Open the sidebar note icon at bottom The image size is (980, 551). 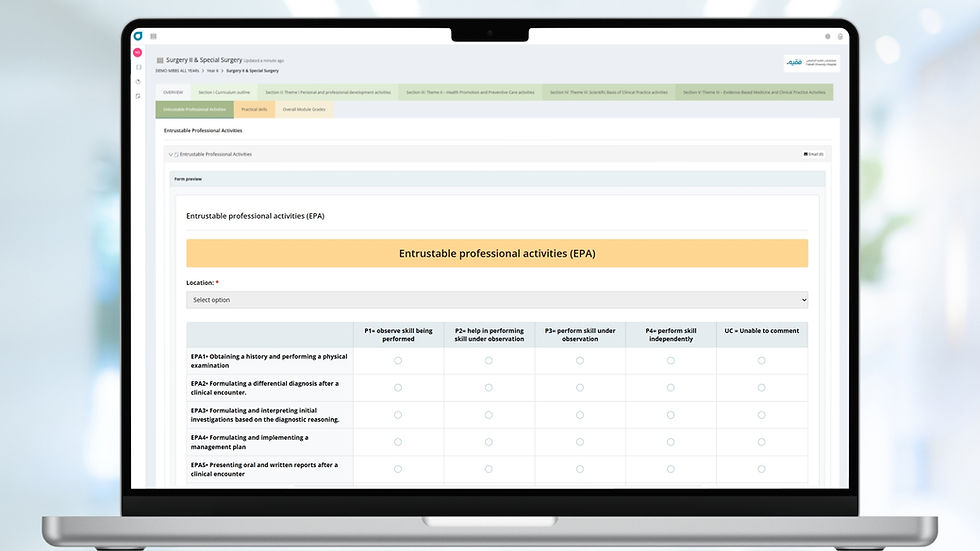138,96
